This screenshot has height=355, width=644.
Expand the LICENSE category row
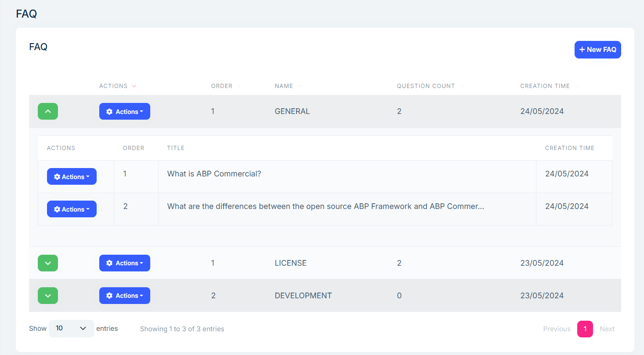pos(47,263)
